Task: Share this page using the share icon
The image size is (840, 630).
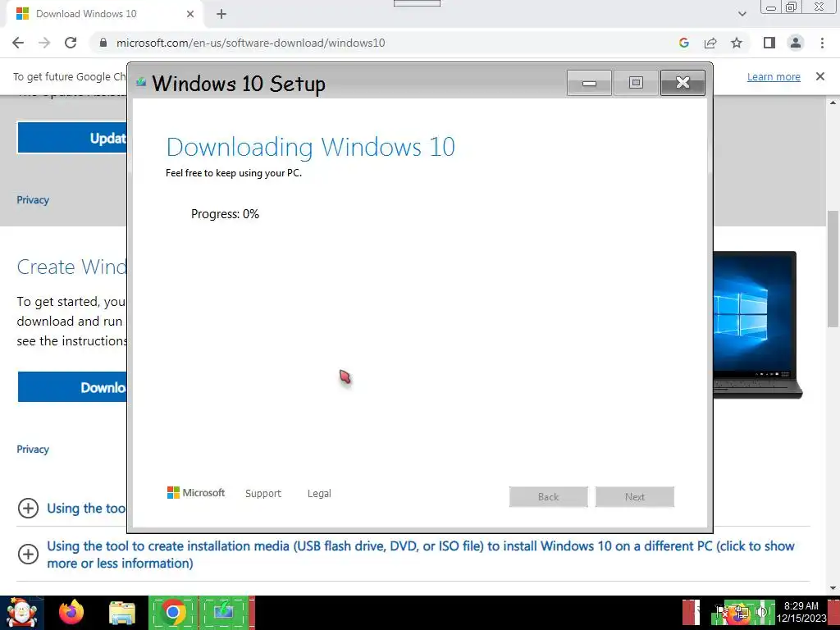Action: click(710, 43)
